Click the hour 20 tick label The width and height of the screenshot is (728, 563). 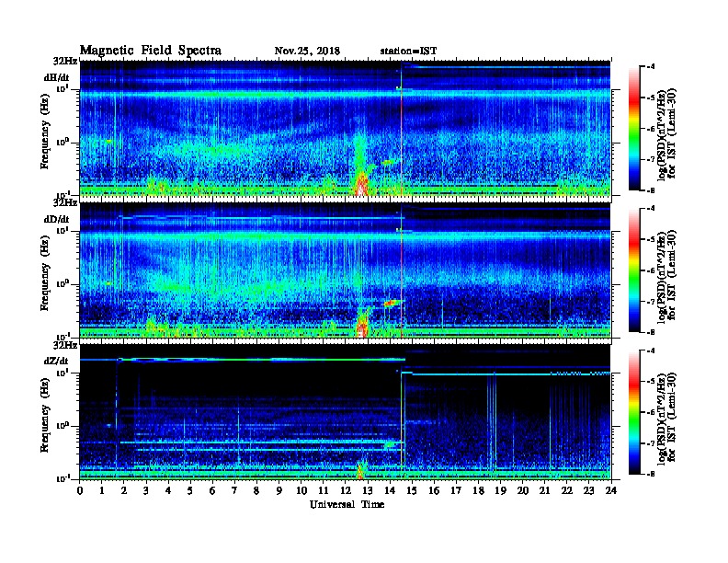click(x=522, y=491)
